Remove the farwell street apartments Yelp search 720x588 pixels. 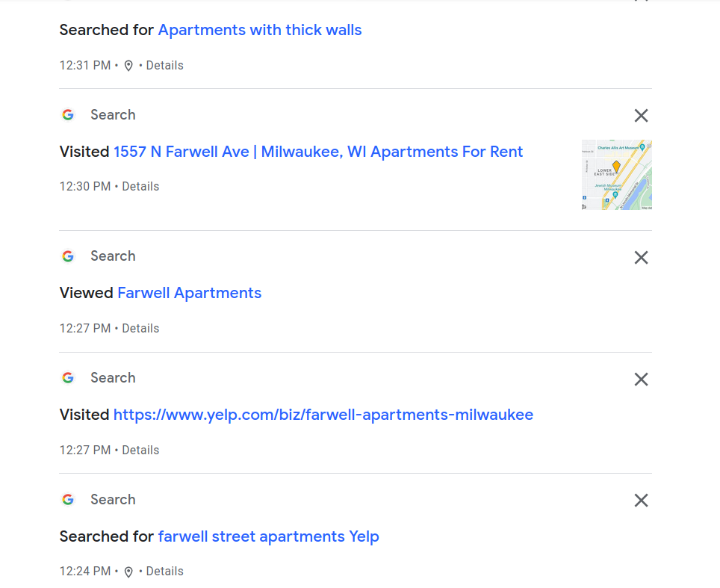(x=641, y=501)
